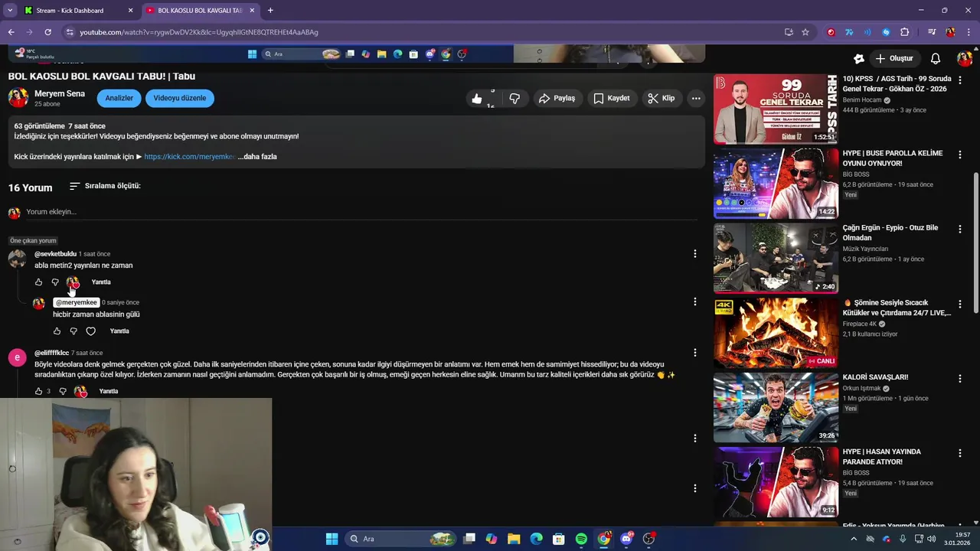
Task: Save the video with Kaydet
Action: point(611,99)
